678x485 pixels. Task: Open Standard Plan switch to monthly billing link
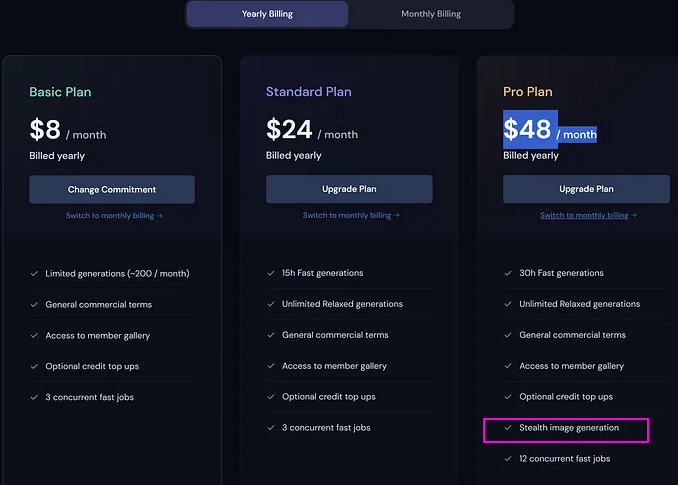click(x=350, y=215)
